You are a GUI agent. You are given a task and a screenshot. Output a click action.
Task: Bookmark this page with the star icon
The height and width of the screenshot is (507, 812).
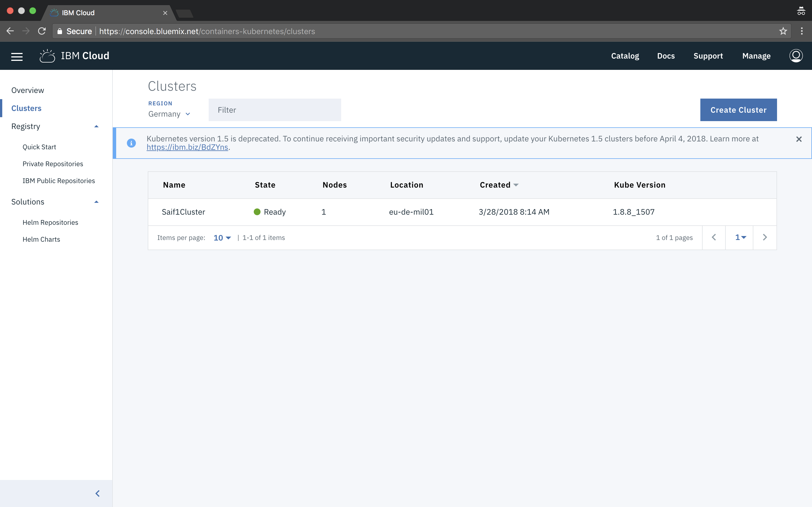point(783,31)
